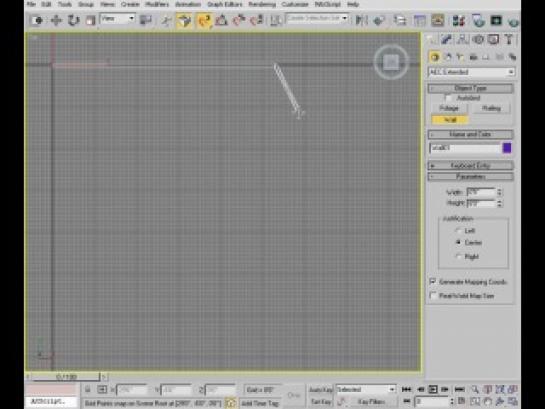Image resolution: width=545 pixels, height=409 pixels.
Task: Select the Left justification radio button
Action: (x=458, y=230)
